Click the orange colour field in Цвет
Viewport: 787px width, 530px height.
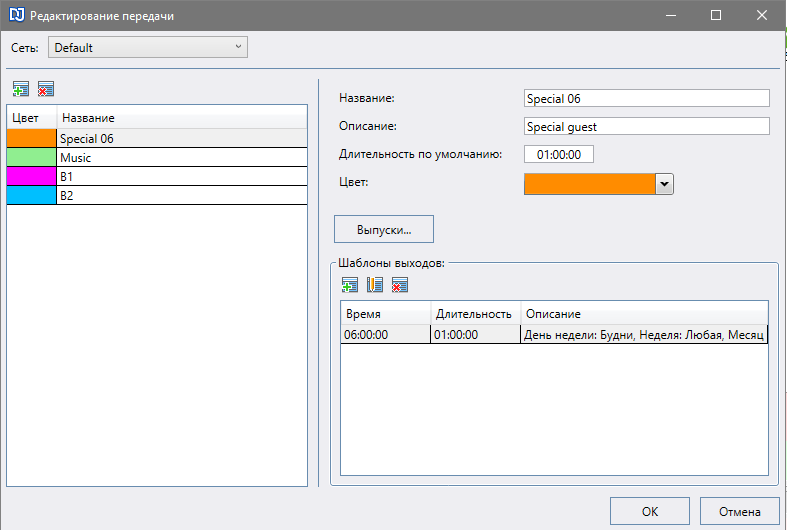click(x=590, y=184)
